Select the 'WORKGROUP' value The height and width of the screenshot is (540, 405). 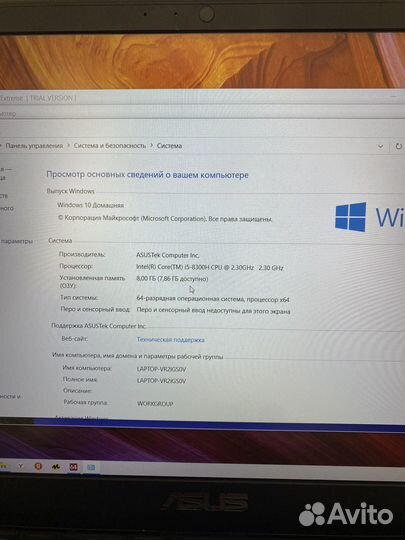click(155, 404)
